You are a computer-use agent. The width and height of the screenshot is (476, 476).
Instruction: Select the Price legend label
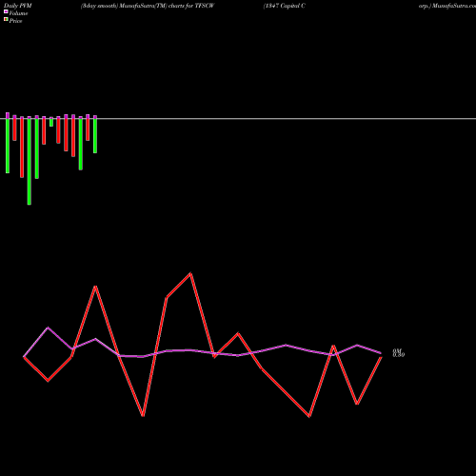15,21
